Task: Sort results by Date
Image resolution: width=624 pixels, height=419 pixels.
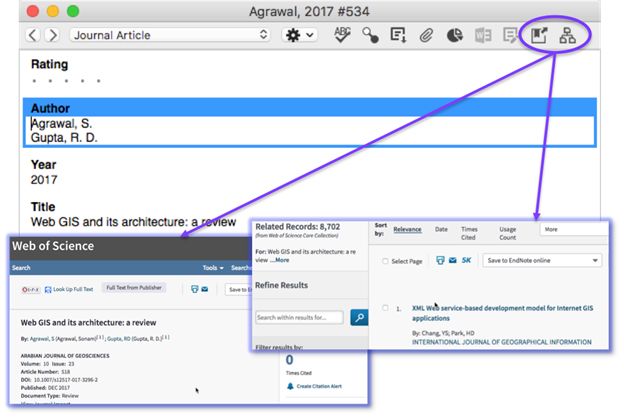Action: [x=441, y=230]
